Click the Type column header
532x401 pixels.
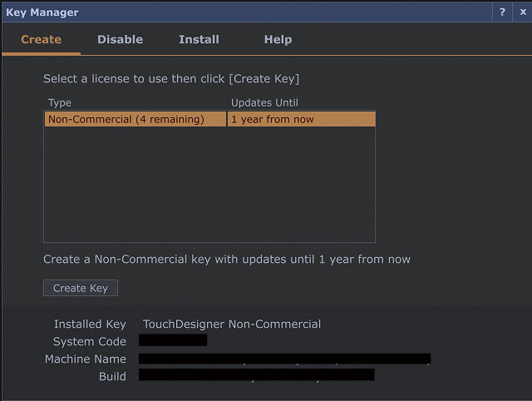[60, 102]
